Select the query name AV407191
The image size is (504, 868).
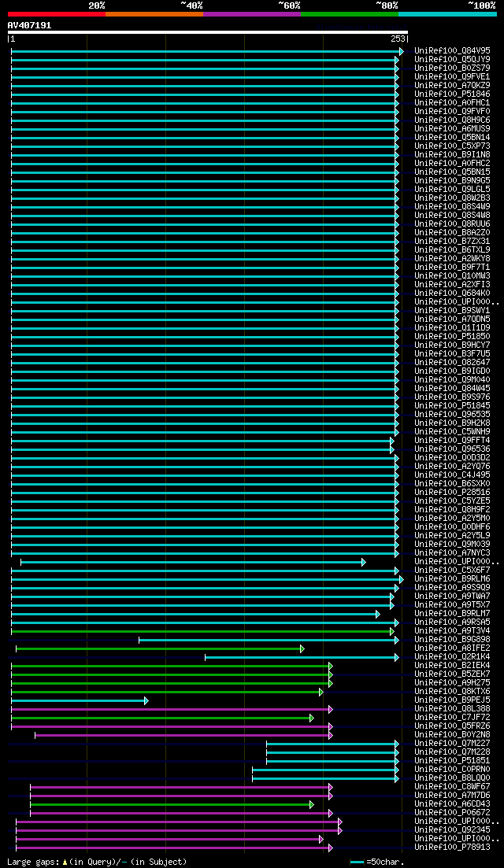click(x=29, y=25)
